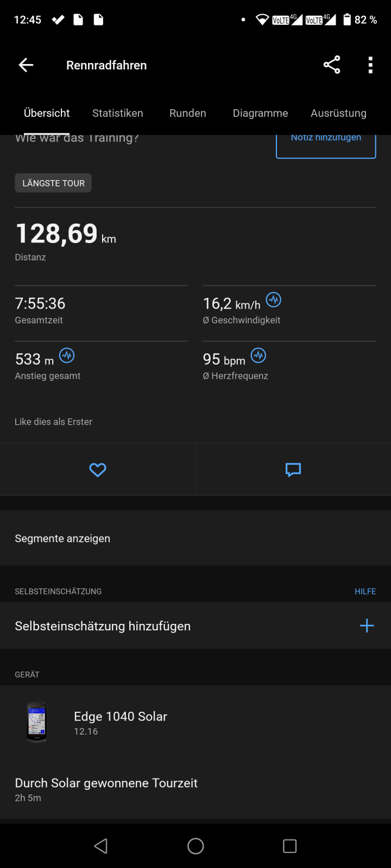The height and width of the screenshot is (868, 391).
Task: Switch to the Statistiken tab
Action: [x=118, y=113]
